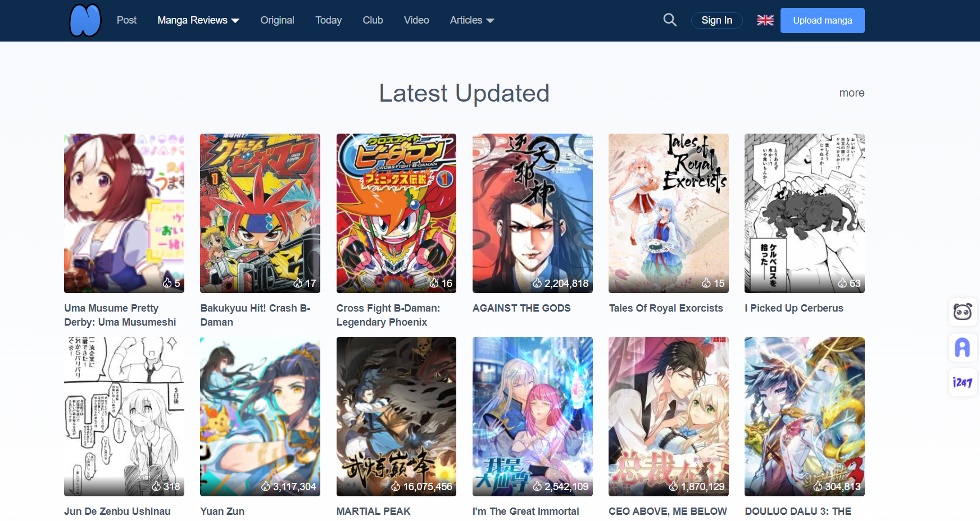
Task: Click flame icon beside 318 views
Action: 156,486
